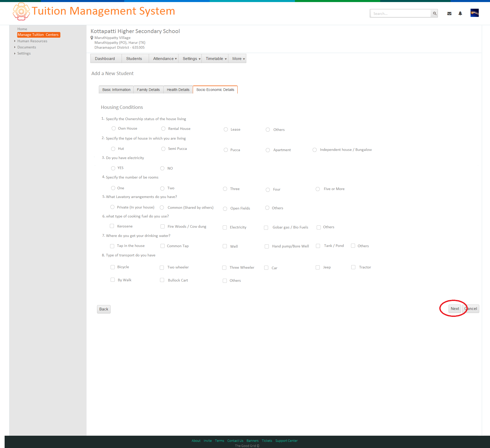Open the notifications bell icon
This screenshot has height=448, width=490.
460,13
